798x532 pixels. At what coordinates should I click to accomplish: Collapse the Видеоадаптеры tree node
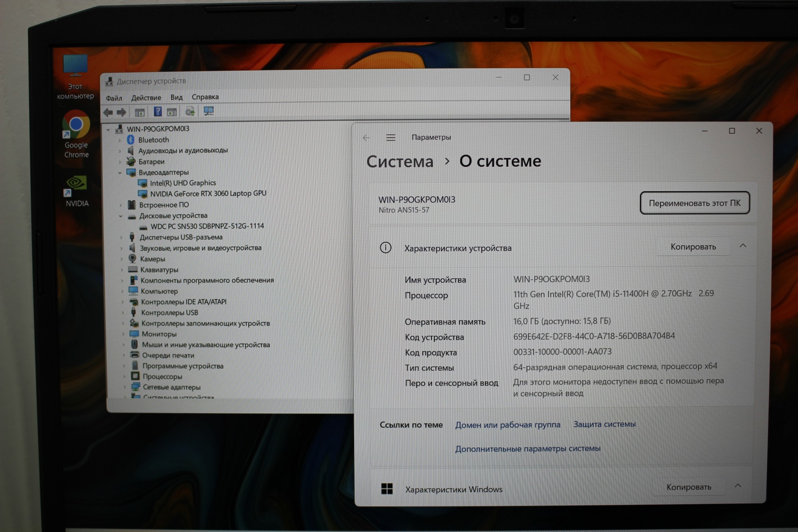[x=120, y=173]
